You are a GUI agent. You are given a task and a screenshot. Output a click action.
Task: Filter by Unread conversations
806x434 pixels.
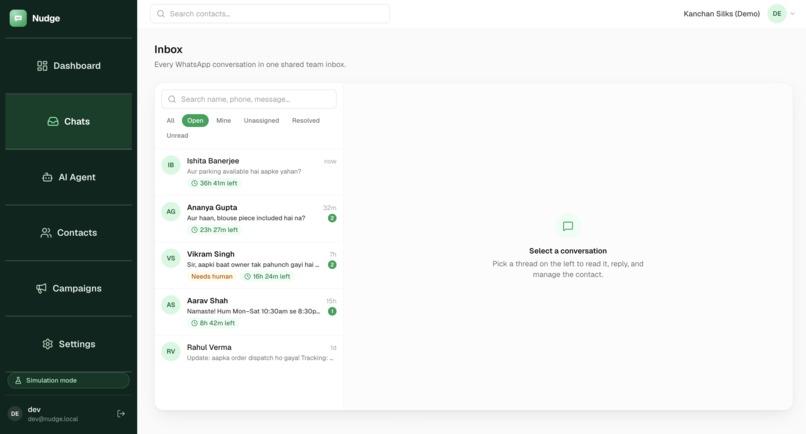click(x=177, y=136)
